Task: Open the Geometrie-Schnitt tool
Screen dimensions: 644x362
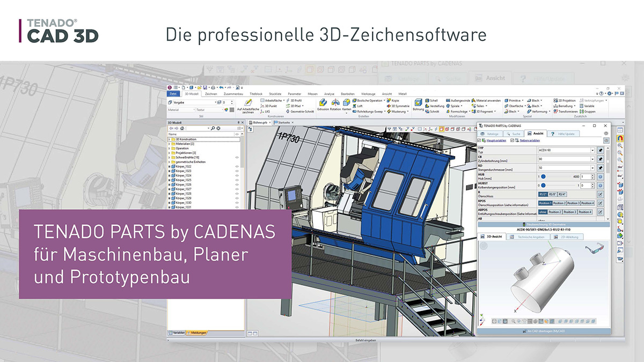Action: click(x=299, y=112)
